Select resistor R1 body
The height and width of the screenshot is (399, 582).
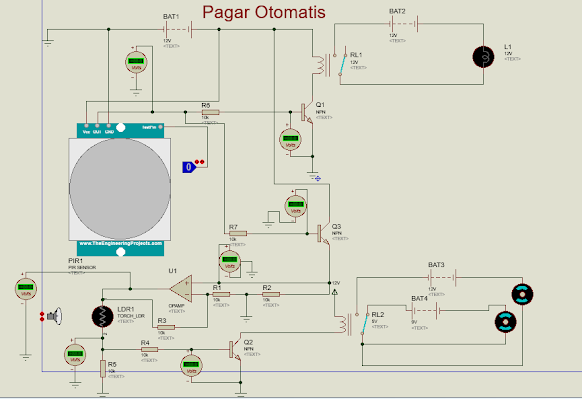coord(221,294)
